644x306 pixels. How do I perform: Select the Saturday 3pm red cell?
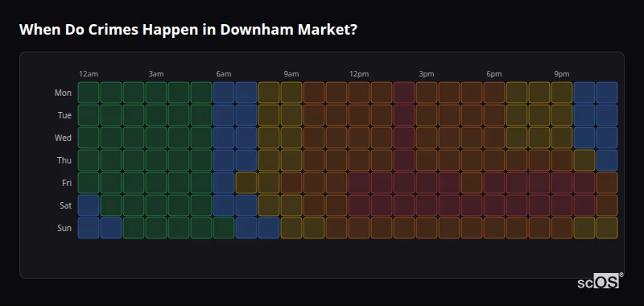(x=427, y=205)
